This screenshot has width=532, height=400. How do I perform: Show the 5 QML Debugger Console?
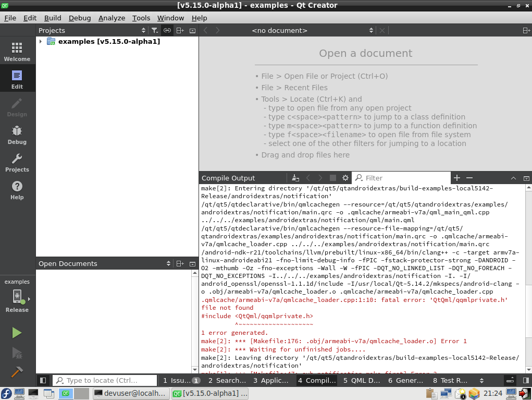(362, 381)
